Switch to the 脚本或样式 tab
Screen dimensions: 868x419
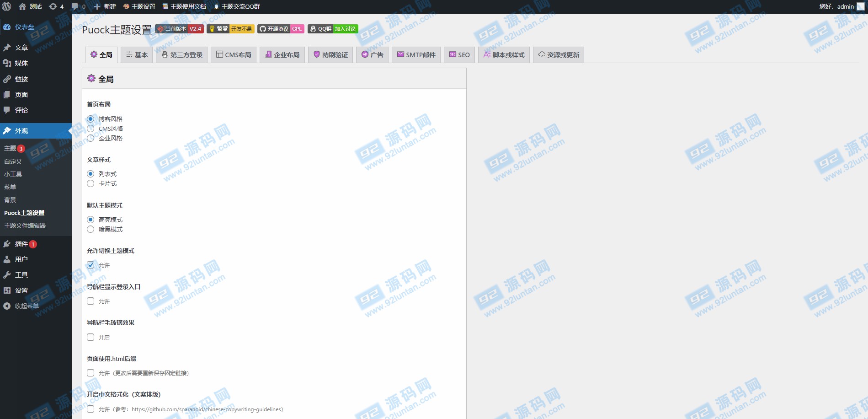click(504, 55)
